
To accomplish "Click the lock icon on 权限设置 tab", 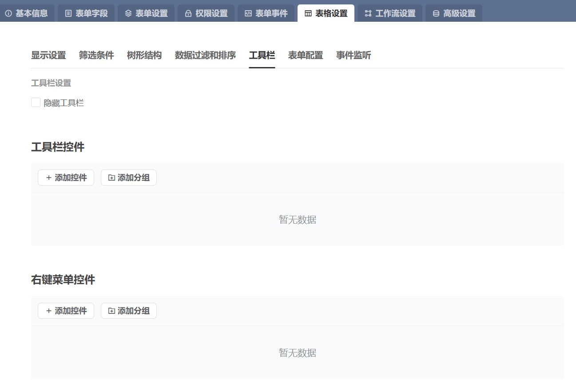I will (188, 13).
